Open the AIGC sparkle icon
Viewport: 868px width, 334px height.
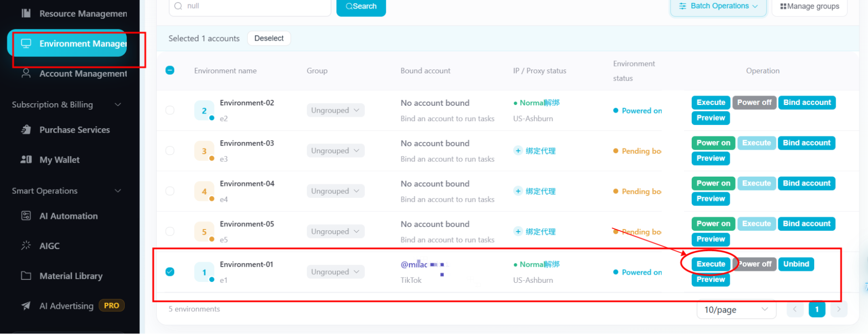coord(26,246)
